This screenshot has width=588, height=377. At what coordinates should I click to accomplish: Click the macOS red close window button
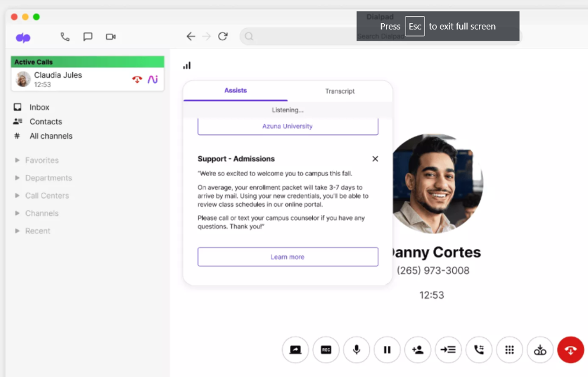(14, 17)
